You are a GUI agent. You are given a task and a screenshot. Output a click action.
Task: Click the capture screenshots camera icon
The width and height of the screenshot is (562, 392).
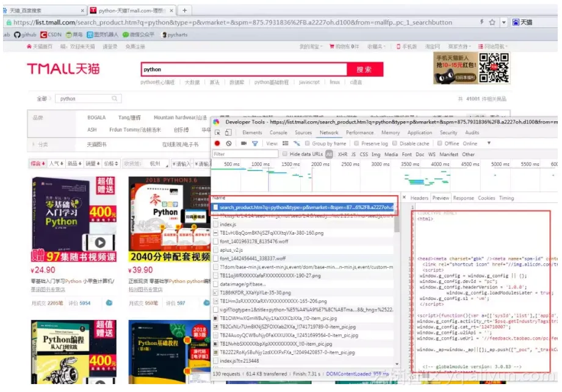click(243, 143)
